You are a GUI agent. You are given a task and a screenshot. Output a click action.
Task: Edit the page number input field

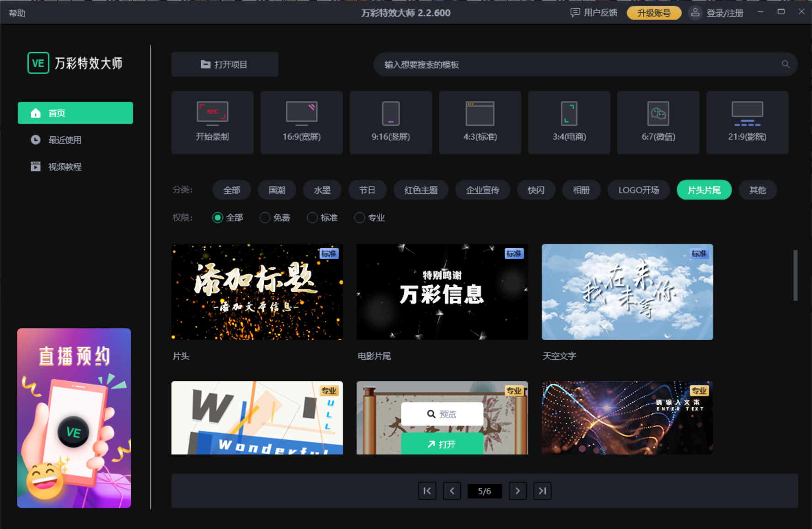click(484, 491)
